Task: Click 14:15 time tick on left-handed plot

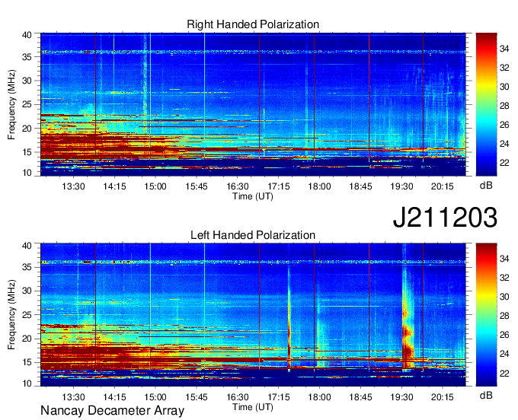Action: (114, 397)
